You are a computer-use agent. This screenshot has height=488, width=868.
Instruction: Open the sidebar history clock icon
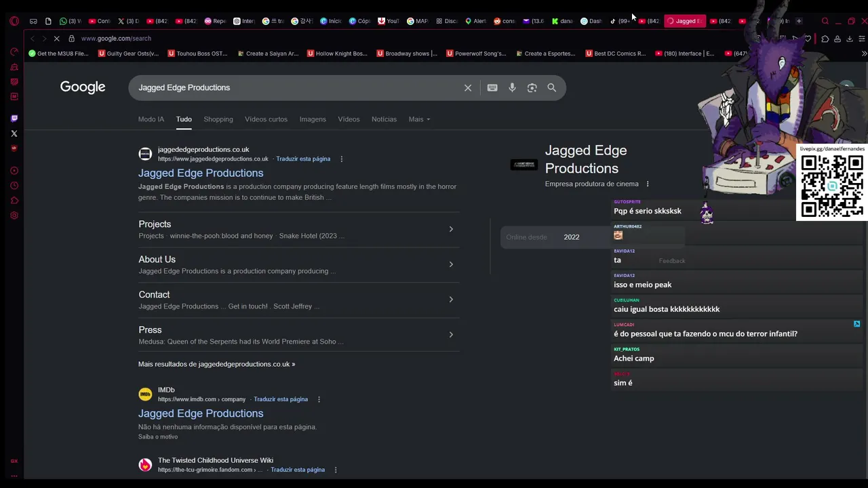[14, 185]
